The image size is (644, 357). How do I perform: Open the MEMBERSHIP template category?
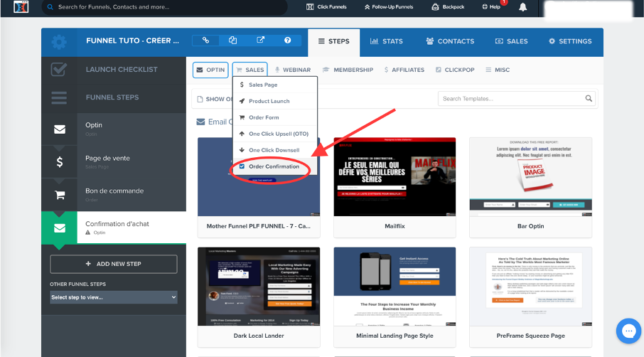(348, 70)
